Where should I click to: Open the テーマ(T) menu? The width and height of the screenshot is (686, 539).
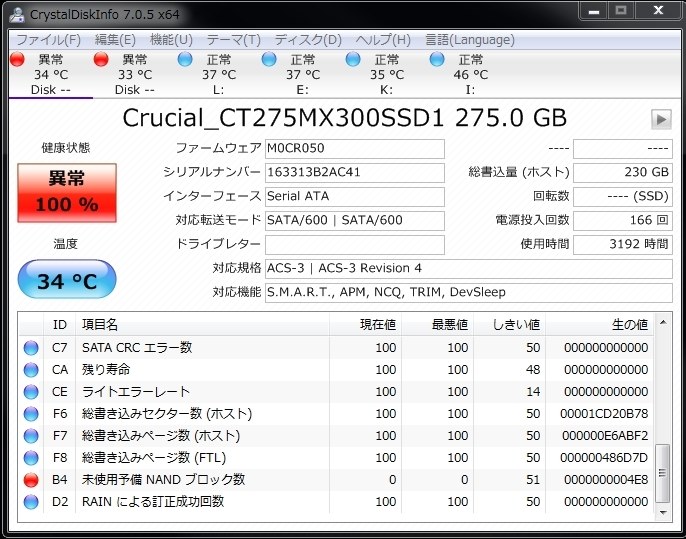point(233,40)
